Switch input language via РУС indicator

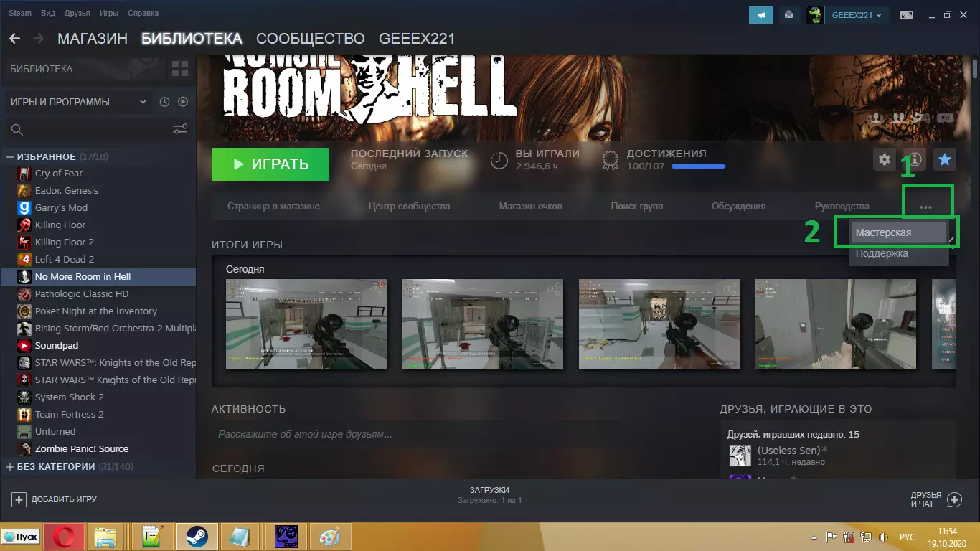click(908, 537)
